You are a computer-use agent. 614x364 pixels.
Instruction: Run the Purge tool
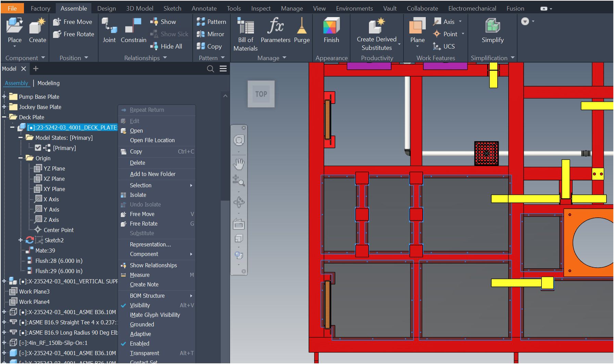point(302,31)
